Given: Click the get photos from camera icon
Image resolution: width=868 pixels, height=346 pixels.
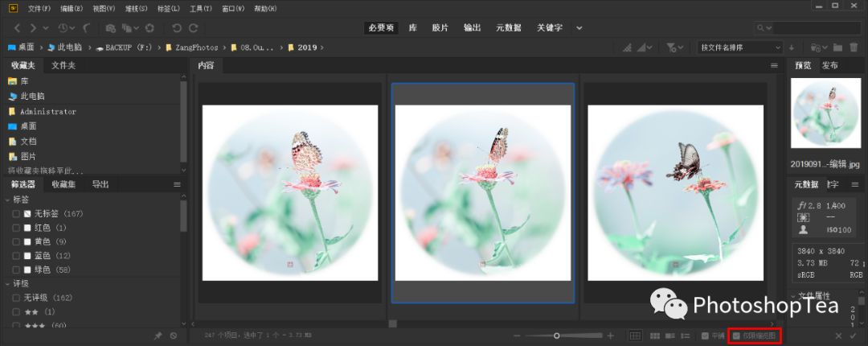Looking at the screenshot, I should point(111,27).
